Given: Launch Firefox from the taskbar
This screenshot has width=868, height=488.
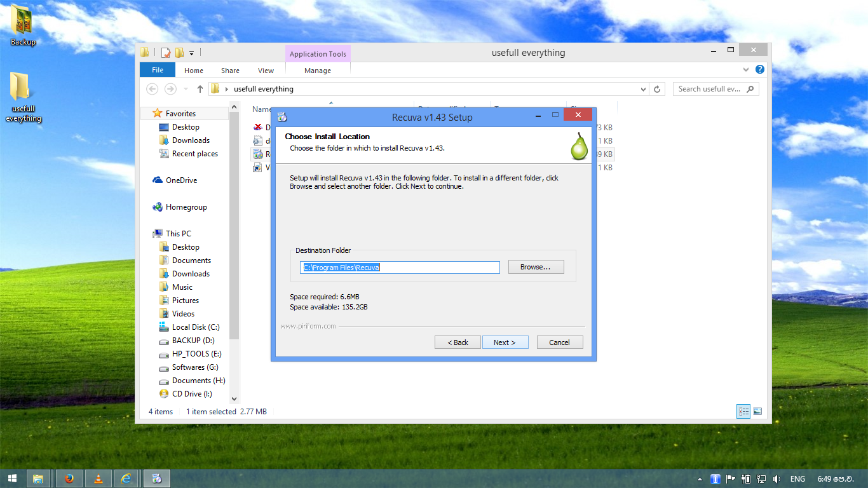Looking at the screenshot, I should pos(69,478).
